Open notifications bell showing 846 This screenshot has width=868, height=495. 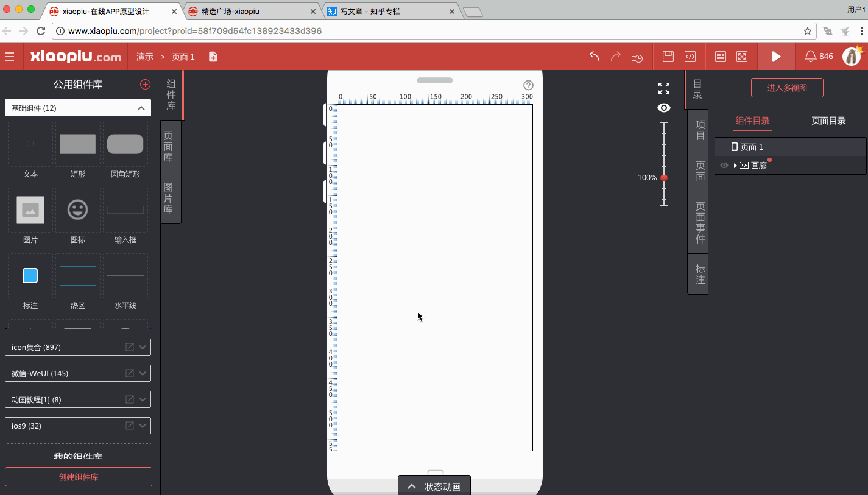tap(819, 57)
